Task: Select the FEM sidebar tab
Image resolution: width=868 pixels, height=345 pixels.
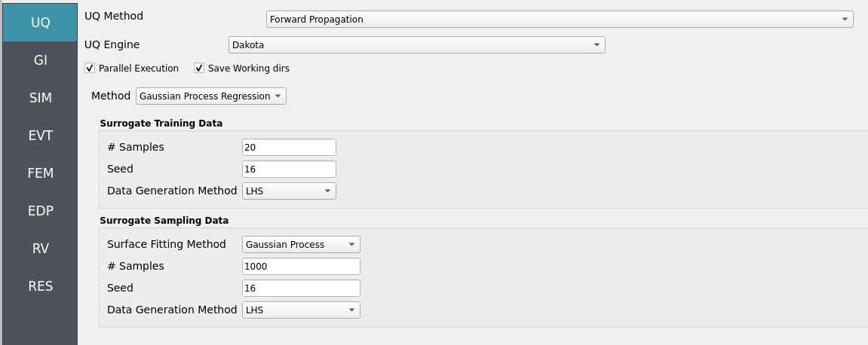Action: coord(40,173)
